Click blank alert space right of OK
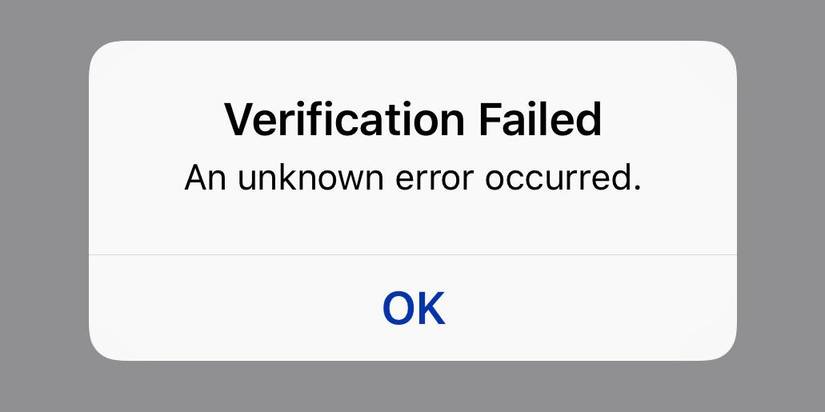Screen dimensions: 825x412 [x=591, y=309]
